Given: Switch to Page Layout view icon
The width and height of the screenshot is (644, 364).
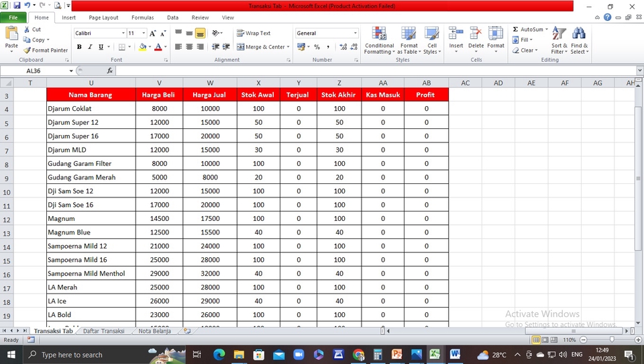Looking at the screenshot, I should pyautogui.click(x=545, y=340).
